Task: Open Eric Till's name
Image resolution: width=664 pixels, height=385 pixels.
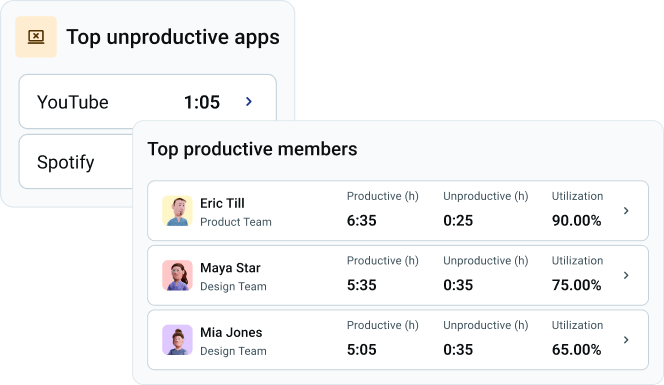Action: point(222,203)
